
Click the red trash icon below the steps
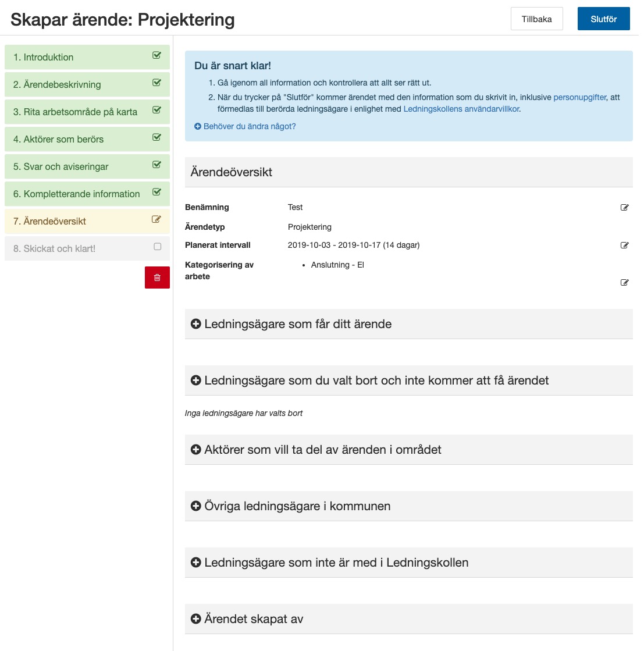tap(156, 278)
